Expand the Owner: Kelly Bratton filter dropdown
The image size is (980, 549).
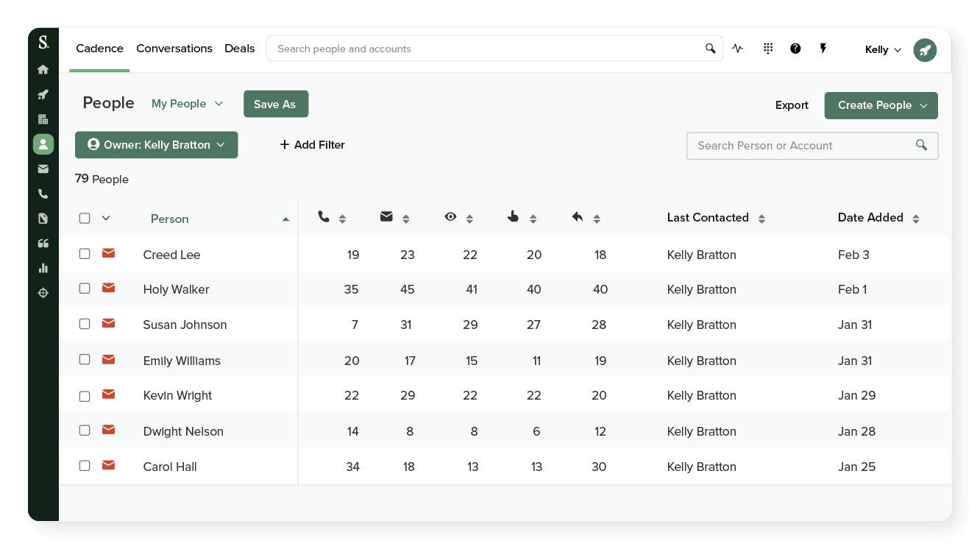(156, 145)
